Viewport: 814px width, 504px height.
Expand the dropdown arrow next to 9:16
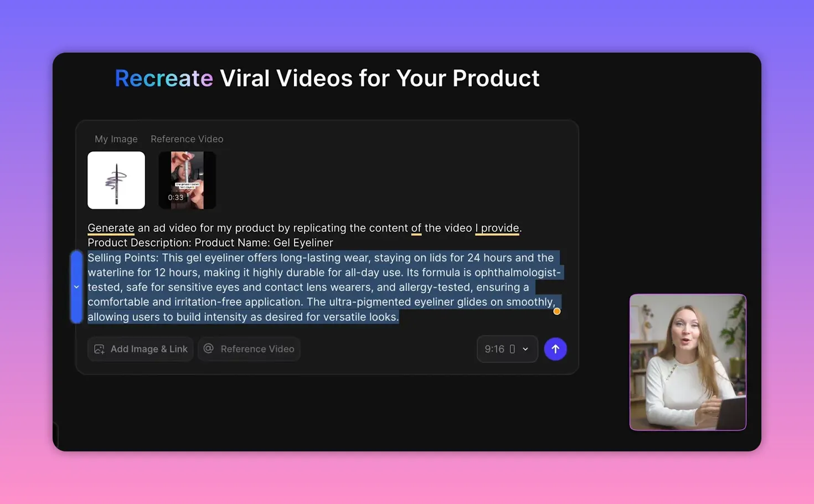[x=524, y=349]
